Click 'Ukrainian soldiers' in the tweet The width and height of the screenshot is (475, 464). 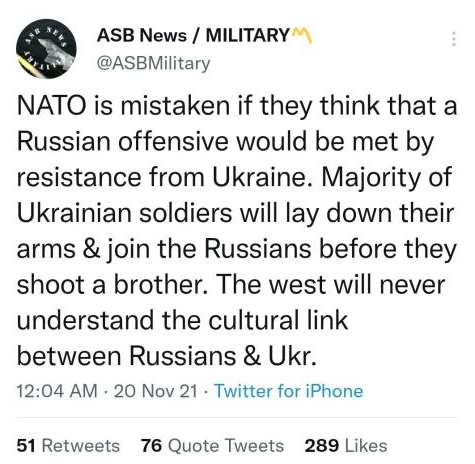(124, 213)
